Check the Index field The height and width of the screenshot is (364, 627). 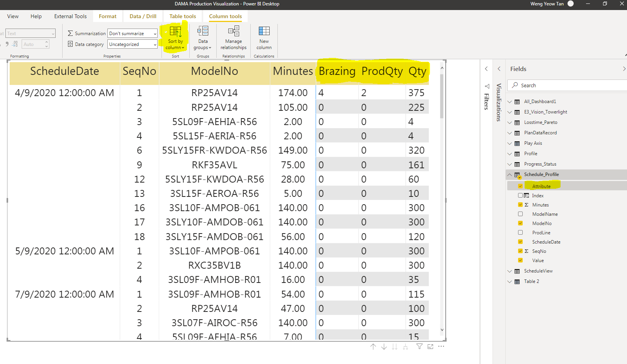click(x=520, y=195)
